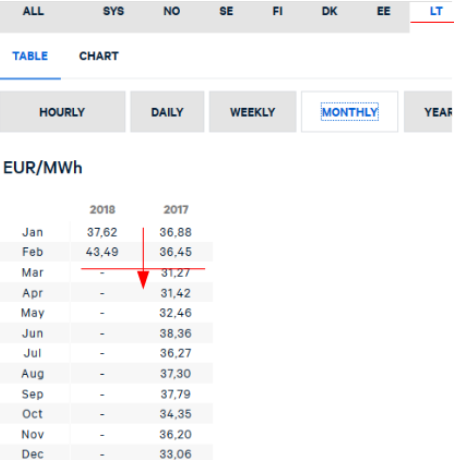
Task: Select the HOURLY resolution button
Action: pyautogui.click(x=63, y=112)
